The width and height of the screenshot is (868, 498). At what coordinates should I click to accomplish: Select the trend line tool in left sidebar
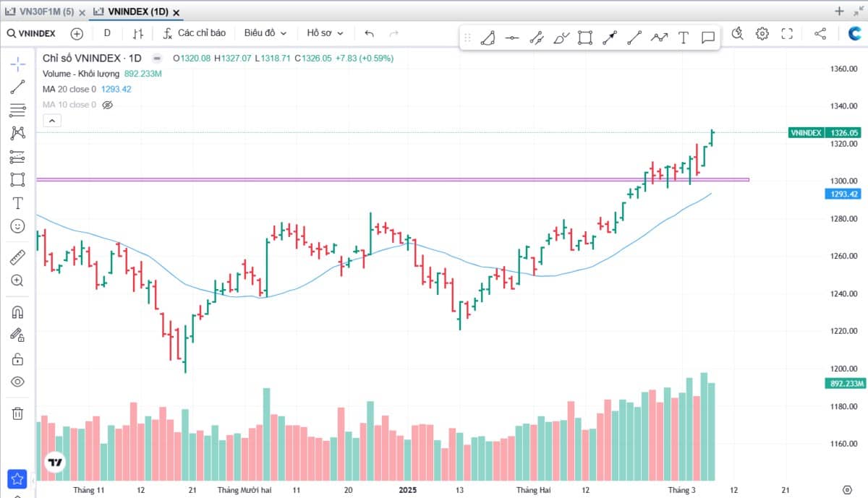coord(18,87)
